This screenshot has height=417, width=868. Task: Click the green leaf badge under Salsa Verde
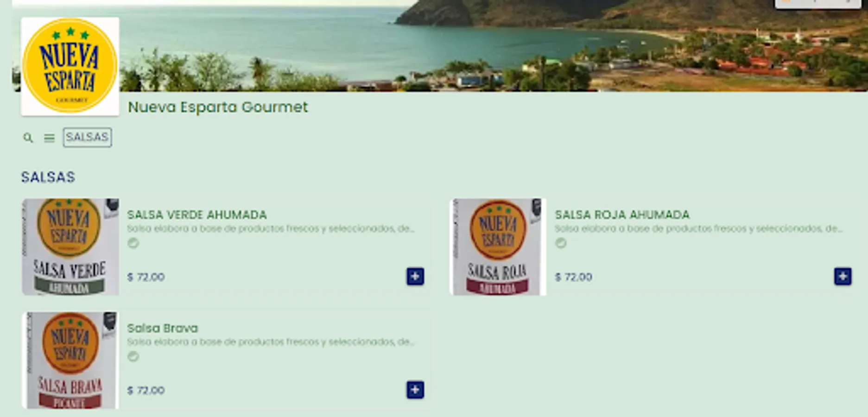pos(133,243)
